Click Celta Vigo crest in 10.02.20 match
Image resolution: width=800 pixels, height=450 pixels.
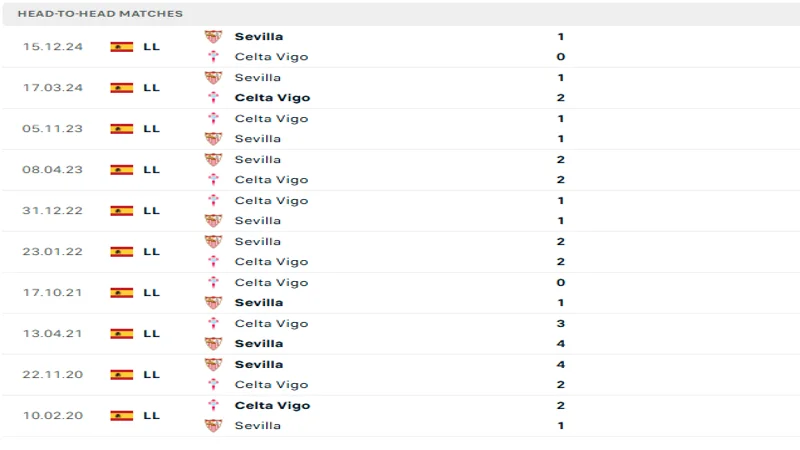pyautogui.click(x=213, y=405)
